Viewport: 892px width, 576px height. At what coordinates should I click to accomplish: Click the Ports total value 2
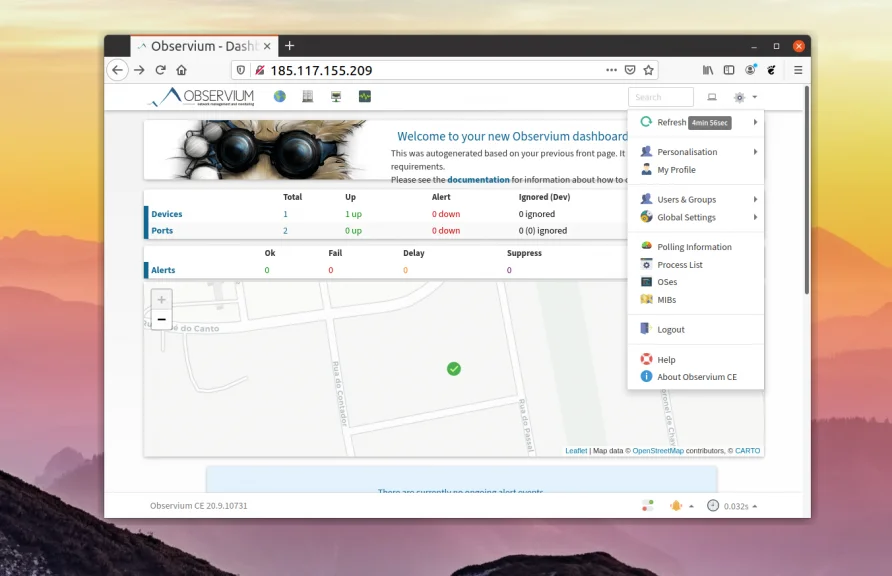285,230
